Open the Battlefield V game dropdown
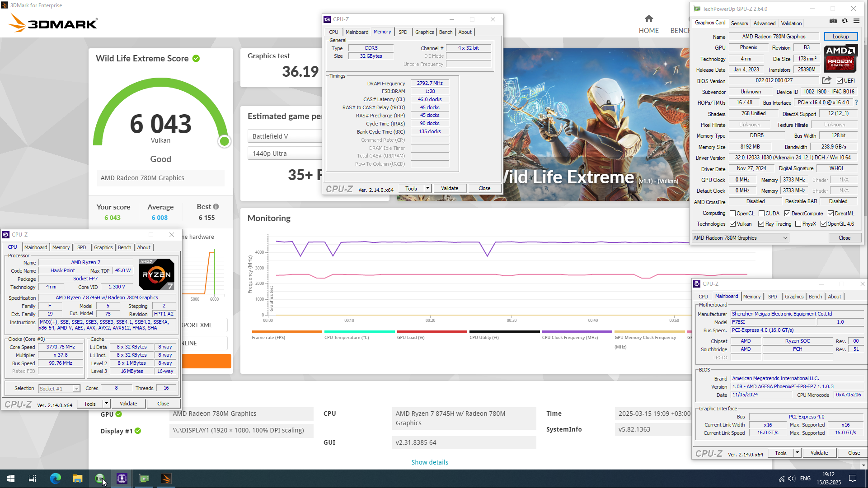 pyautogui.click(x=285, y=136)
